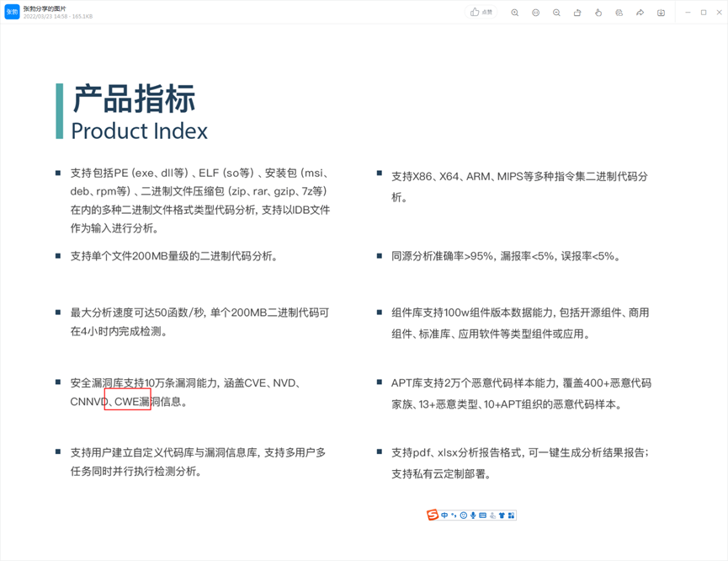Download the image with the save icon

point(661,13)
